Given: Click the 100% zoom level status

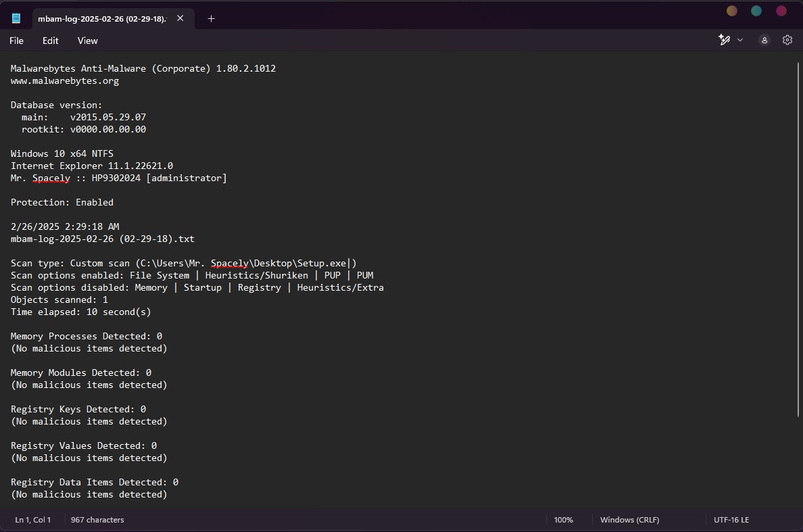Looking at the screenshot, I should pos(563,520).
